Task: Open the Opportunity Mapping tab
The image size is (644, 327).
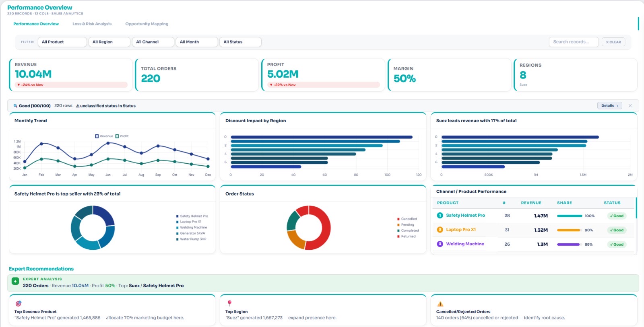Action: click(x=147, y=24)
